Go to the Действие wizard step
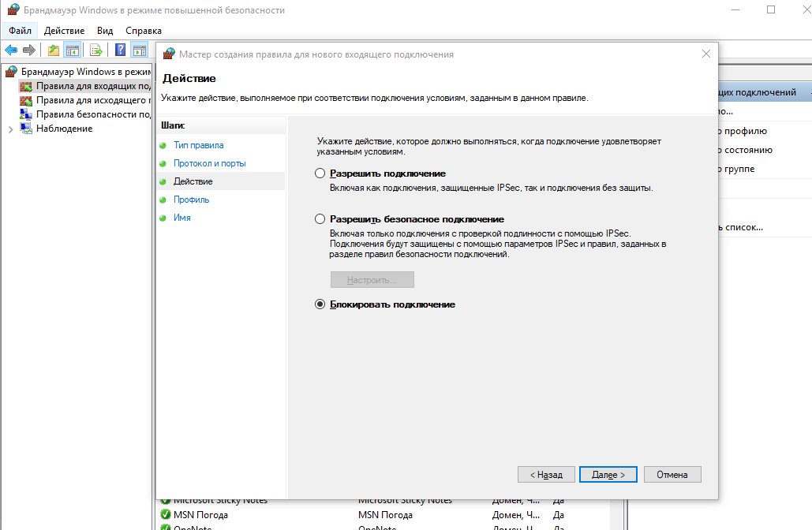 click(x=193, y=181)
